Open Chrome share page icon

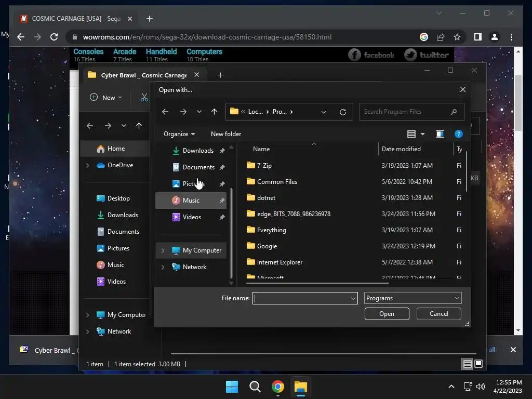click(441, 37)
